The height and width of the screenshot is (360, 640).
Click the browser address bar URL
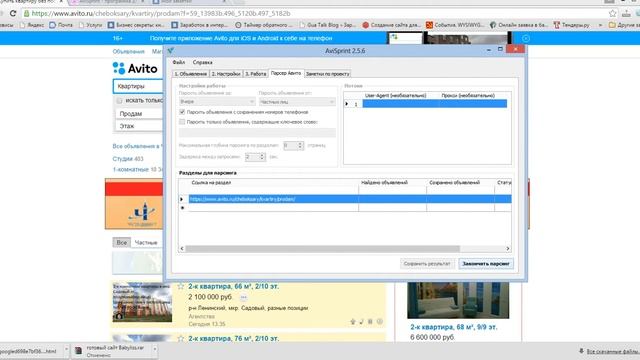161,13
